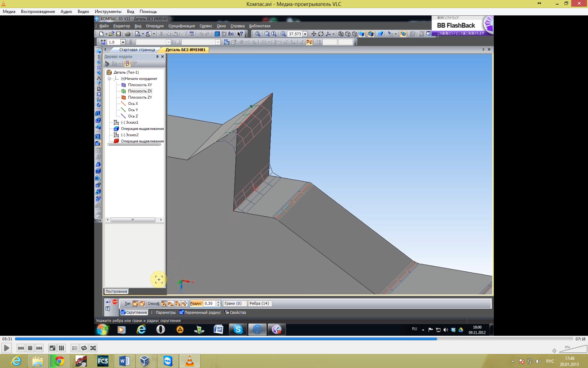
Task: Switch to the Деталь БЕЗ ИМЕНИ1 tab
Action: tap(185, 50)
